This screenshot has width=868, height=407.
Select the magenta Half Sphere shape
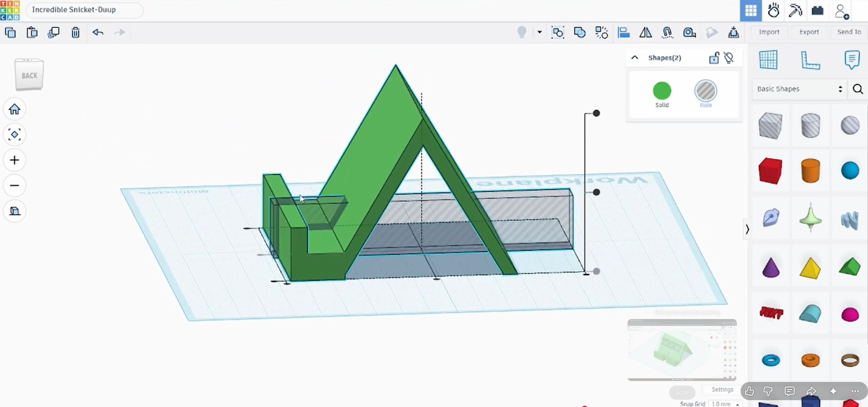click(850, 314)
